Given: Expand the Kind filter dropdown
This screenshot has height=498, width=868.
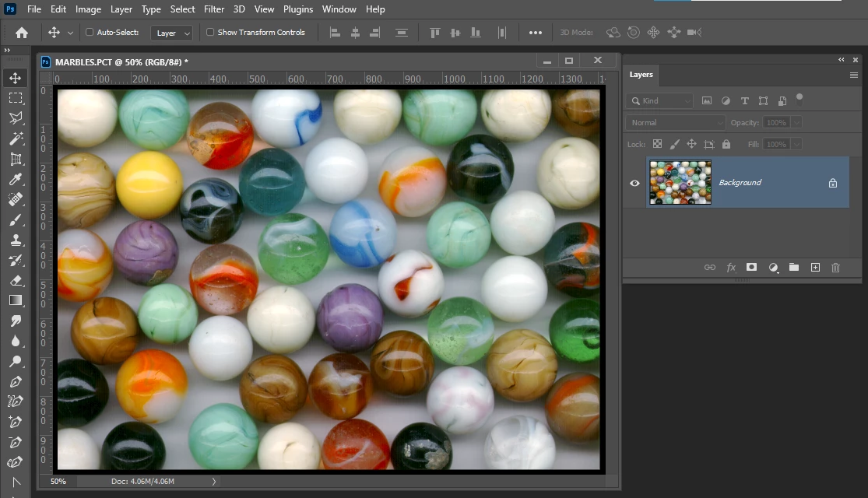Looking at the screenshot, I should coord(660,100).
